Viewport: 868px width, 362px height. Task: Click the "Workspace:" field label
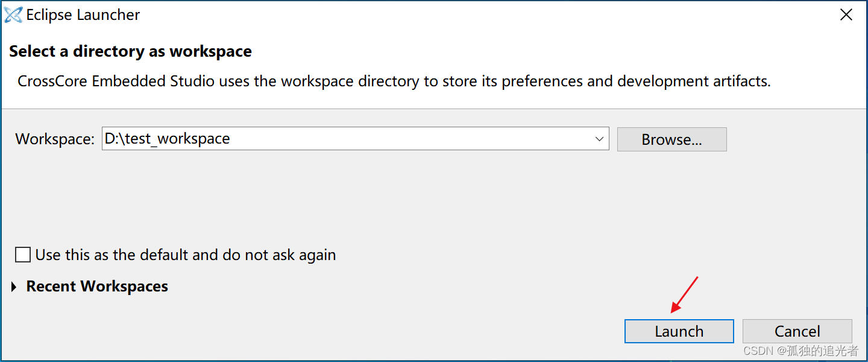tap(55, 139)
